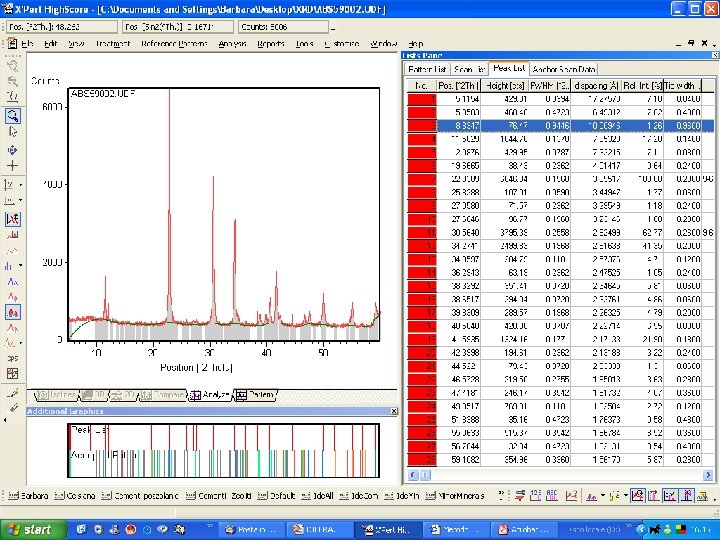Toggle the highlighted graph-view icon in left toolbar
This screenshot has width=720, height=540.
[13, 219]
